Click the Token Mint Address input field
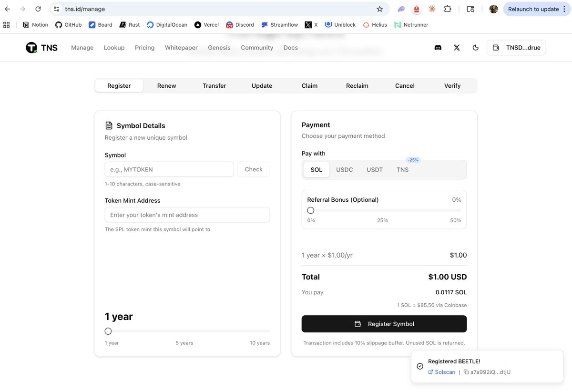The width and height of the screenshot is (572, 392). tap(187, 215)
